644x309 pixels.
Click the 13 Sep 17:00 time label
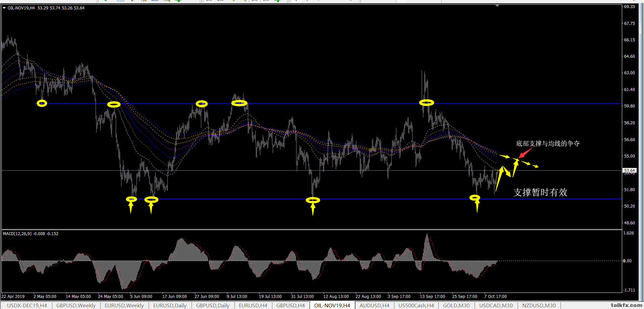click(x=432, y=296)
